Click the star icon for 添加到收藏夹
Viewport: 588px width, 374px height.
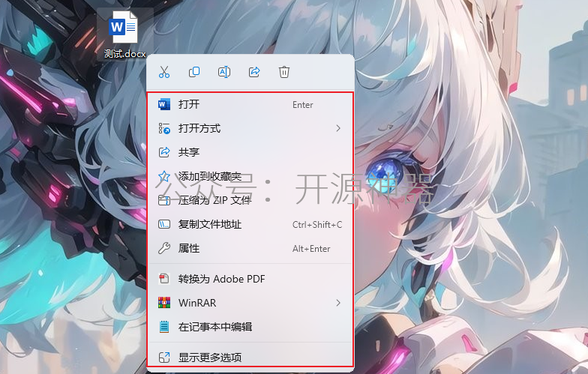click(x=163, y=176)
